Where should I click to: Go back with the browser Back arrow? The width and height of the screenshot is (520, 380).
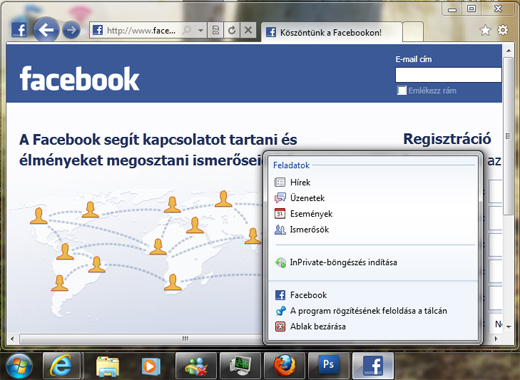[46, 30]
